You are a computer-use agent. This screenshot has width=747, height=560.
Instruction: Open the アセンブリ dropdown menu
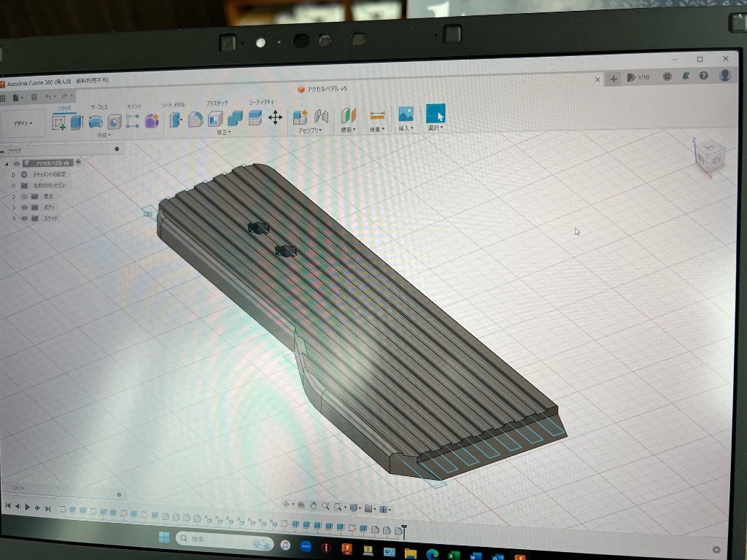[309, 131]
